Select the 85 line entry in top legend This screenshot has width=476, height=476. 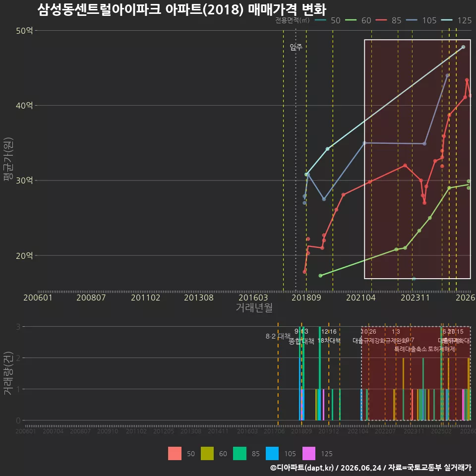[x=389, y=20]
